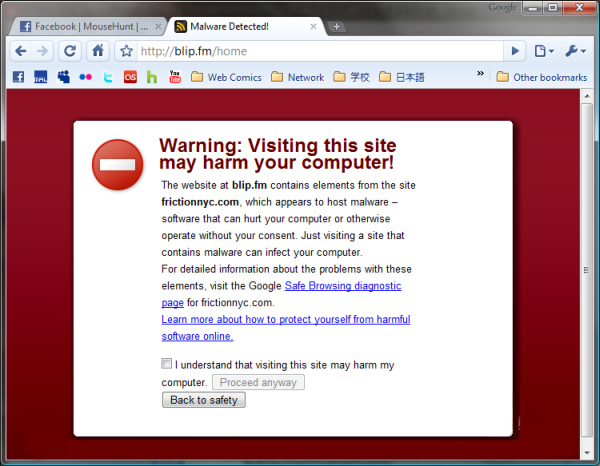The image size is (600, 466).
Task: Open the YouTube bookmark icon
Action: coord(175,77)
